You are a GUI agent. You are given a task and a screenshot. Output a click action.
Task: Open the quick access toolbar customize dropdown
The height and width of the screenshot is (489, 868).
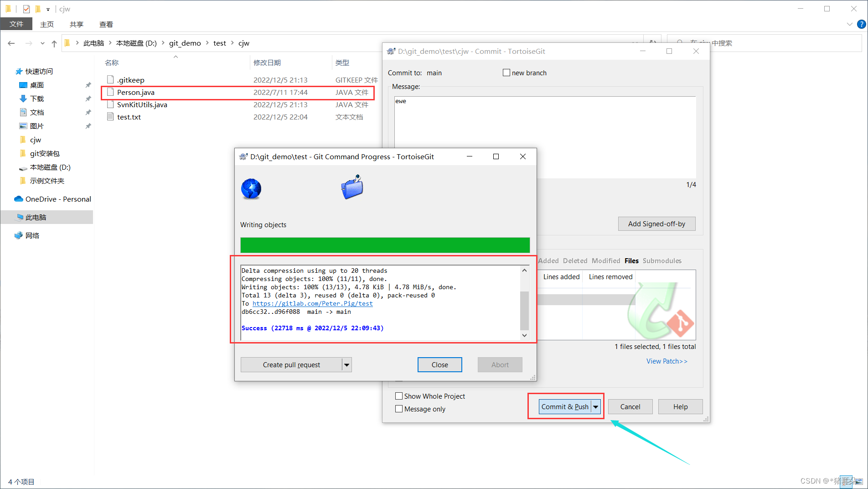tap(48, 9)
